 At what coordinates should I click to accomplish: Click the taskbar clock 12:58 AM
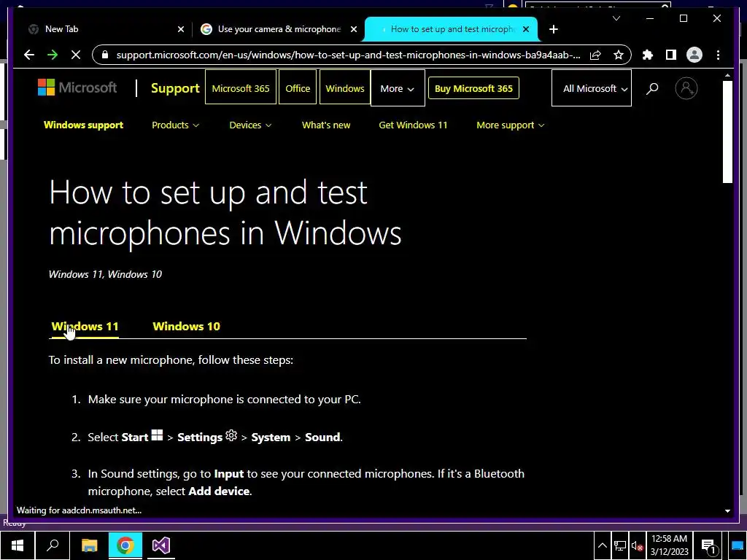coord(670,545)
